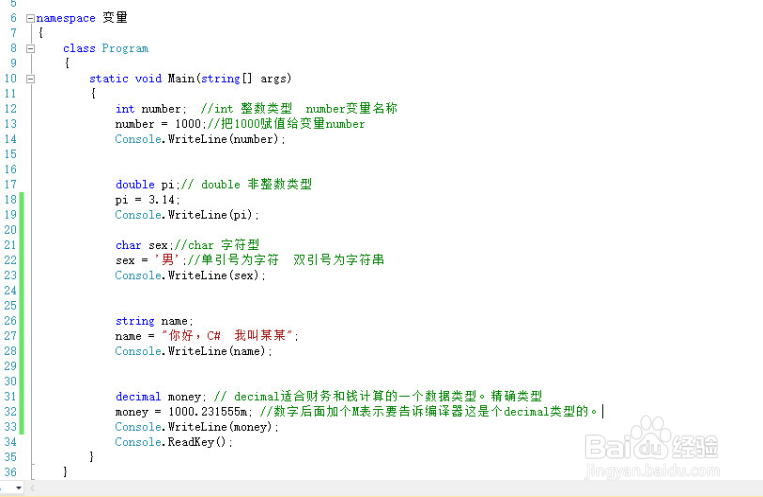763x497 pixels.
Task: Click 'pi = 3.14;' on line 18
Action: [147, 200]
